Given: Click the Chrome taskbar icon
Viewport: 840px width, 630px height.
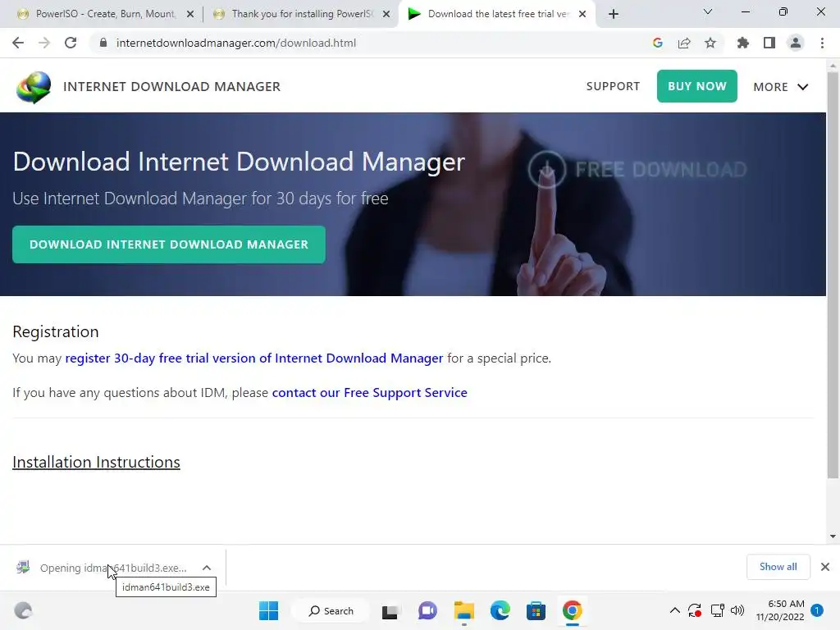Looking at the screenshot, I should tap(572, 610).
